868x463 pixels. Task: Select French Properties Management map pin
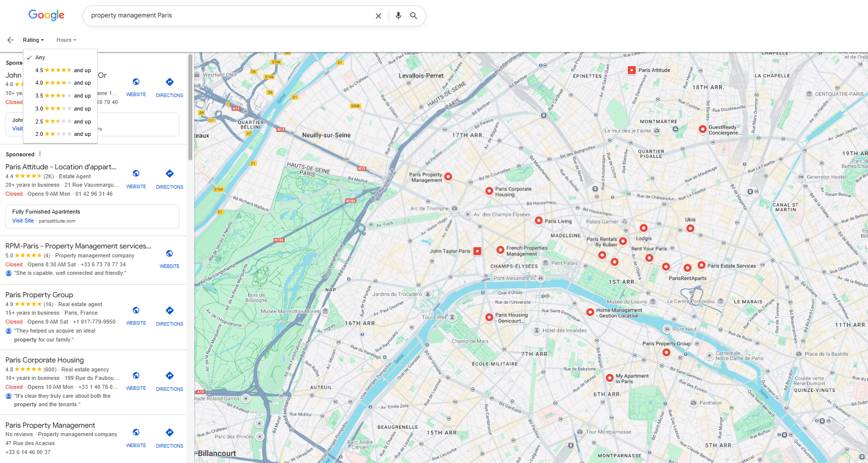(500, 250)
